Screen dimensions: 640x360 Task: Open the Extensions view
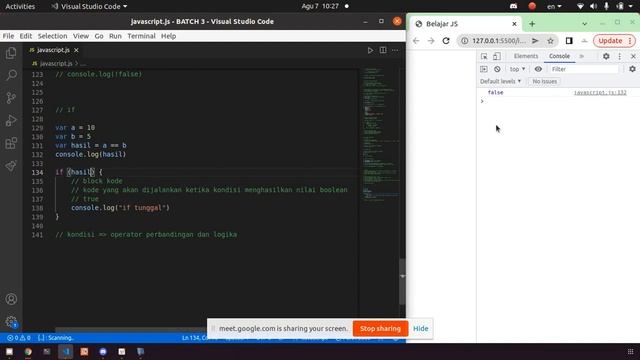(11, 143)
